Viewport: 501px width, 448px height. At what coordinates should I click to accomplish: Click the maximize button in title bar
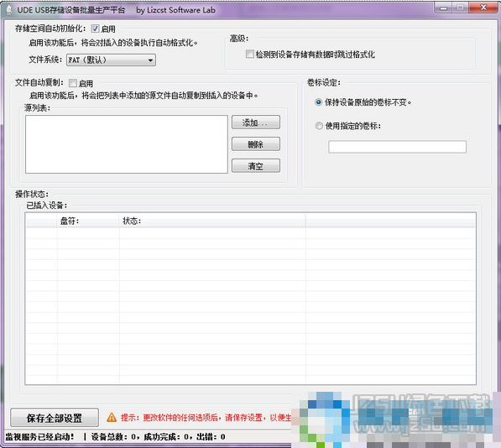(461, 8)
